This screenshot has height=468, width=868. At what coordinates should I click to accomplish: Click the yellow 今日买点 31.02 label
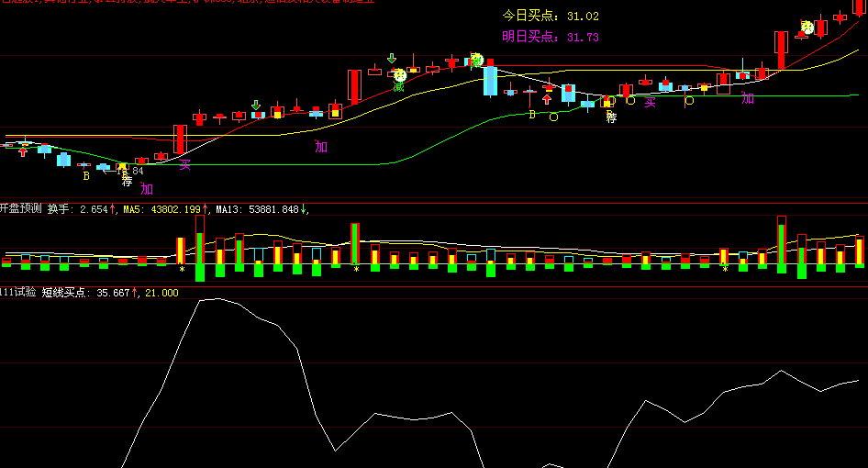click(x=551, y=17)
